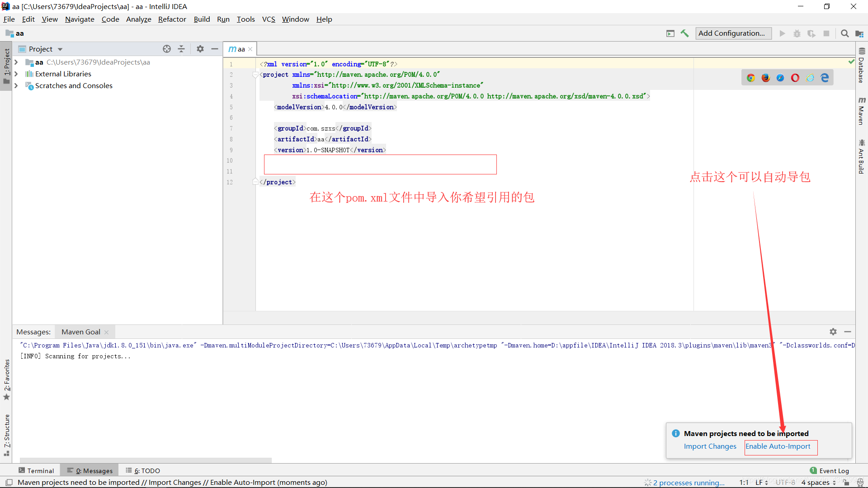868x488 pixels.
Task: Click the locate-in-project target icon
Action: tap(167, 49)
